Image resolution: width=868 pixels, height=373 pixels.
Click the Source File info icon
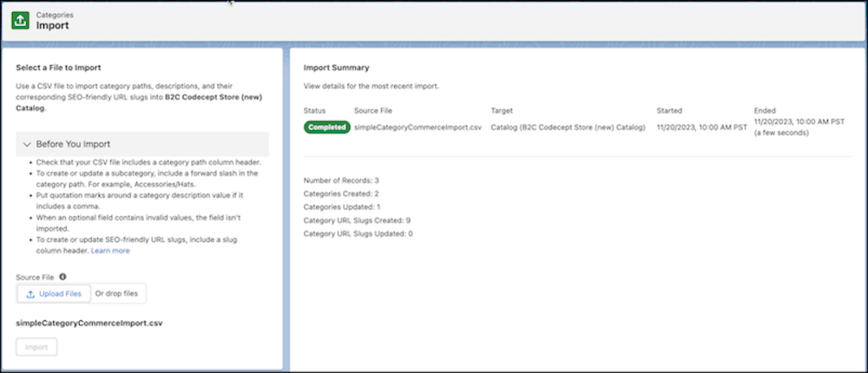[62, 277]
